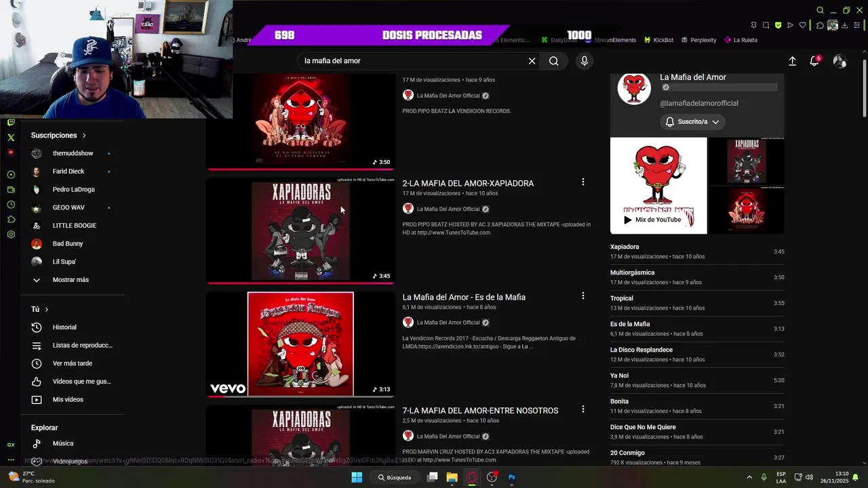The image size is (868, 488).
Task: Start voice search with microphone icon
Action: tap(585, 61)
